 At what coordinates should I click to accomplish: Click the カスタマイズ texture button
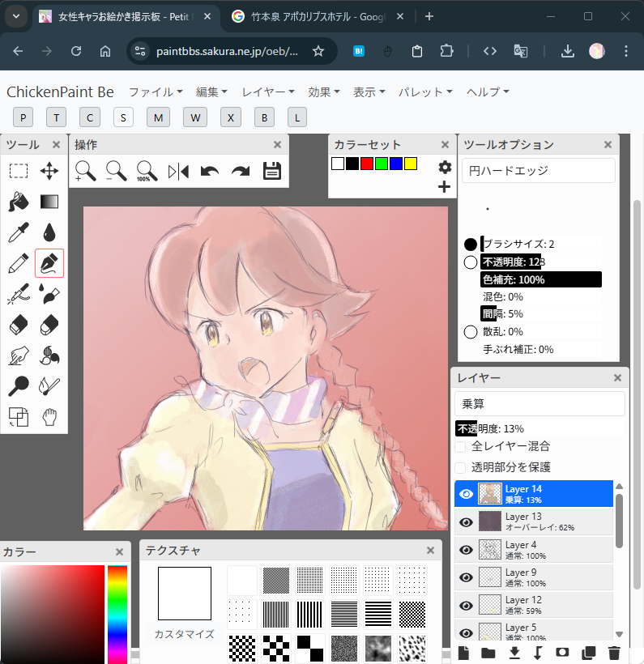[x=185, y=634]
